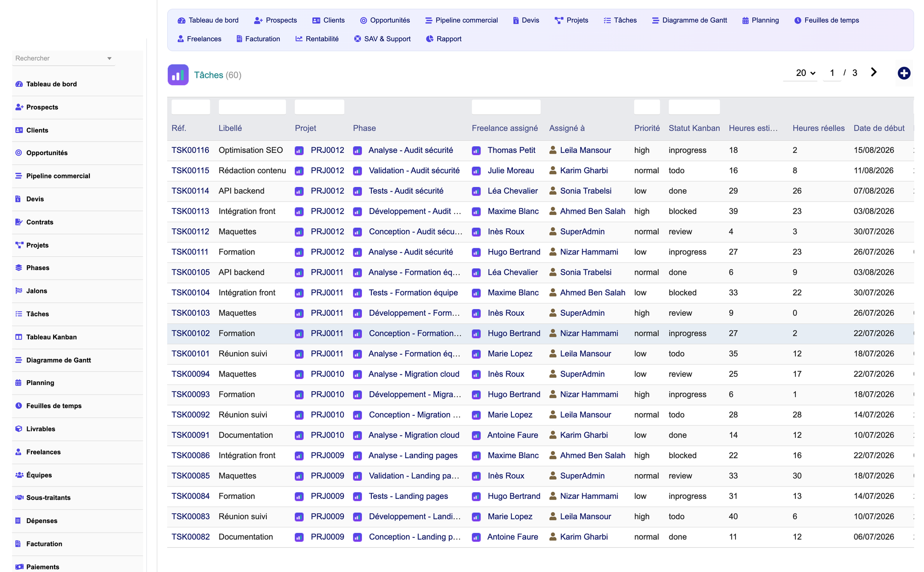The width and height of the screenshot is (924, 572).
Task: Open task link TSK00082
Action: pyautogui.click(x=190, y=537)
